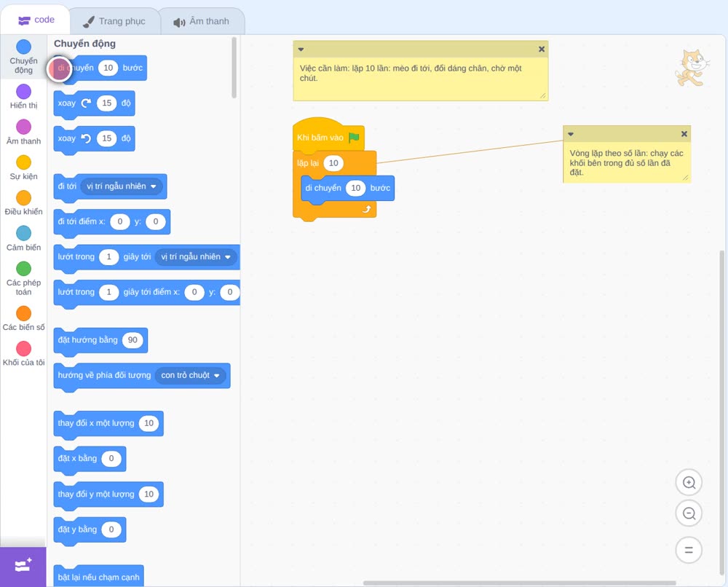Screen dimensions: 728x587
Task: Close the 'Vòng lặp theo số lần' comment
Action: click(x=684, y=134)
